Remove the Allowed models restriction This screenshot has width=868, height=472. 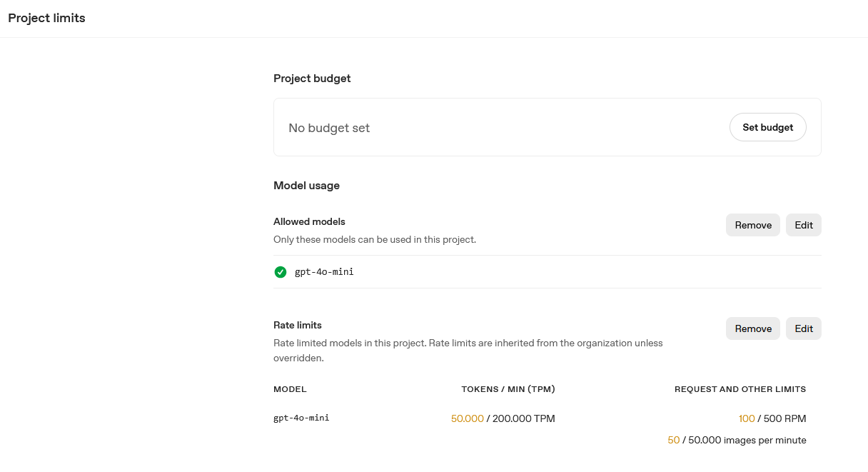click(753, 225)
